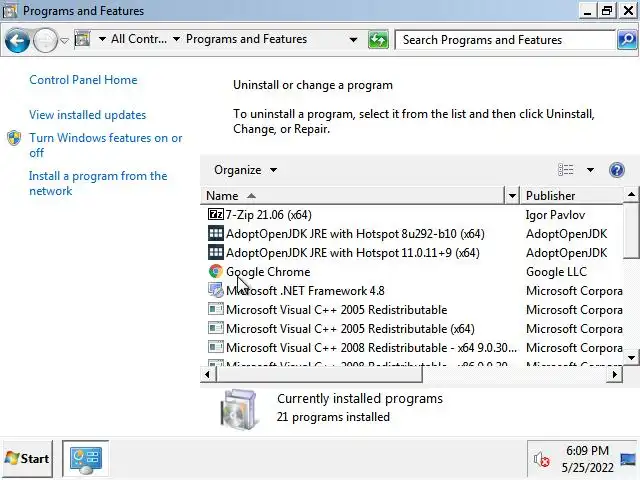Sort by the Publisher column header
The width and height of the screenshot is (640, 480).
click(x=572, y=196)
